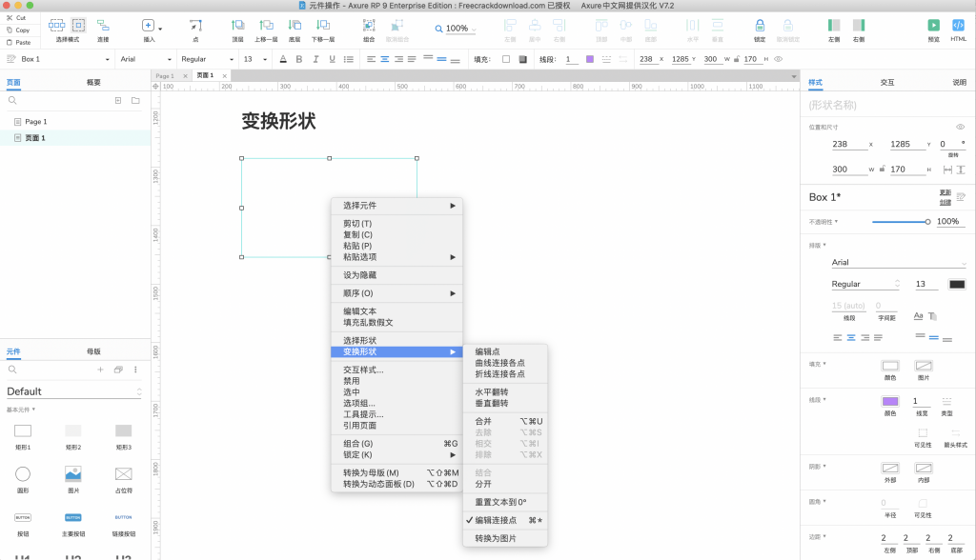The width and height of the screenshot is (976, 560).
Task: Toggle the visibility eye icon in style panel
Action: pyautogui.click(x=960, y=127)
